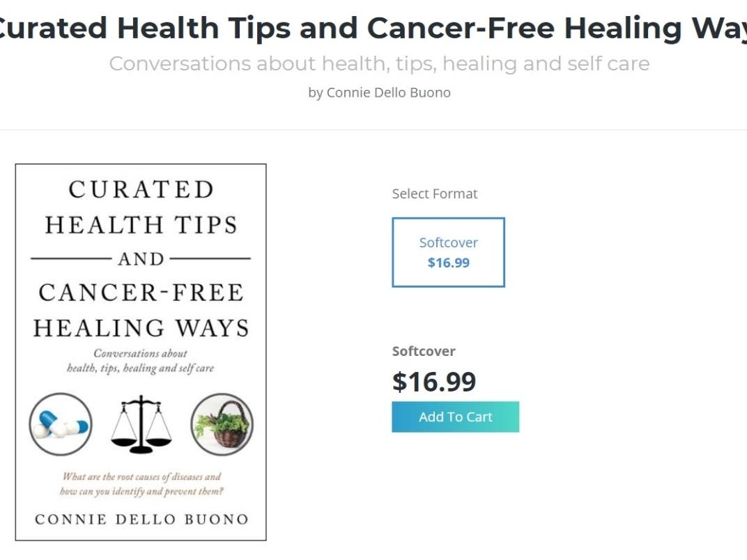Click the bold Softcover label above the price
Image resolution: width=747 pixels, height=560 pixels.
click(x=424, y=351)
